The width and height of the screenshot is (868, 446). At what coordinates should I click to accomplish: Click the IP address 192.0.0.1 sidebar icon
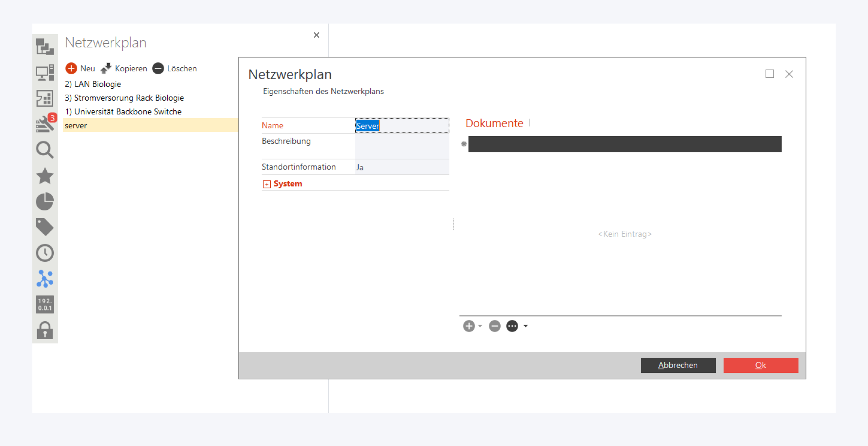45,304
